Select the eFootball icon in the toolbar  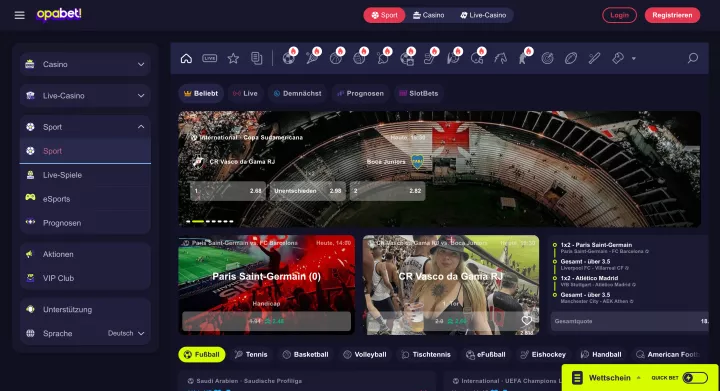407,58
